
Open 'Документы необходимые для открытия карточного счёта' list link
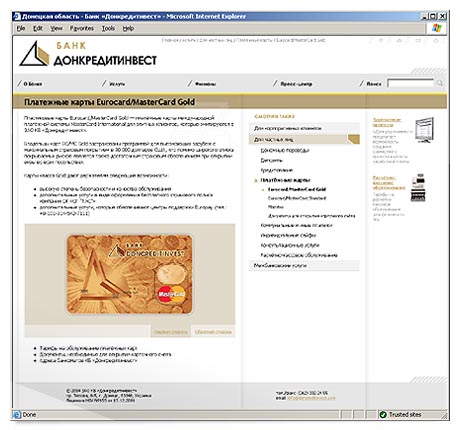pos(105,354)
